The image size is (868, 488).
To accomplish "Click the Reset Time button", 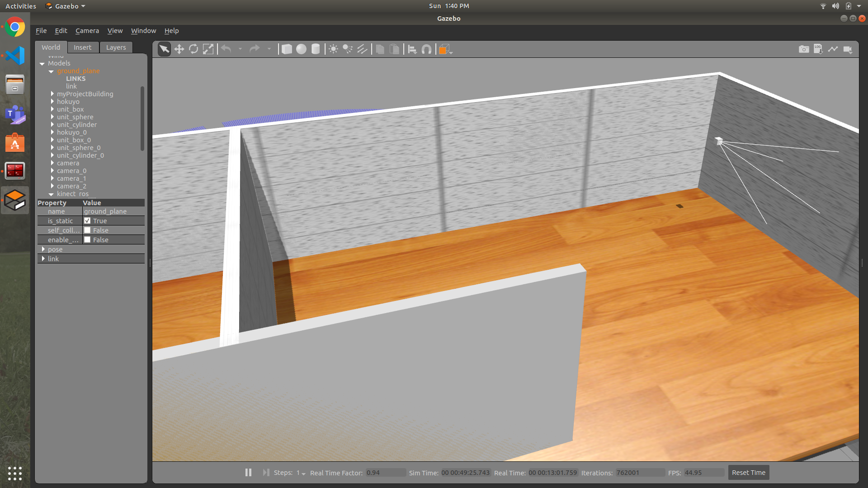I will pyautogui.click(x=748, y=473).
